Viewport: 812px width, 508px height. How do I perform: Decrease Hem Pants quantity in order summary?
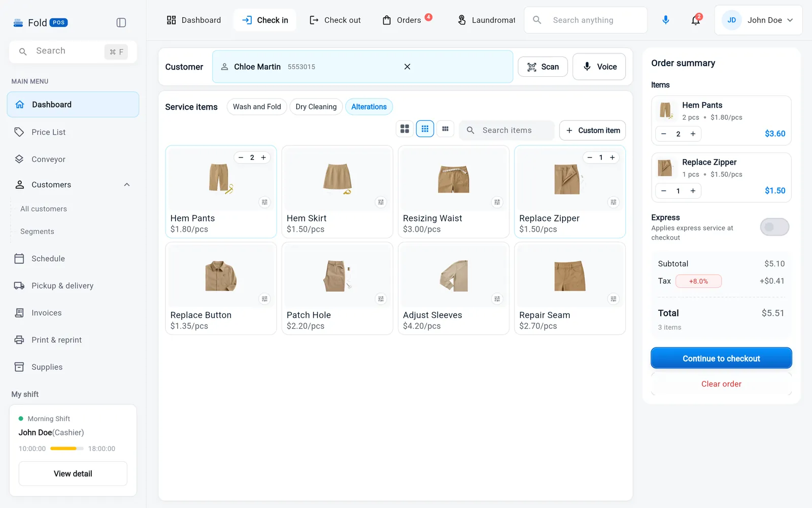(x=663, y=134)
